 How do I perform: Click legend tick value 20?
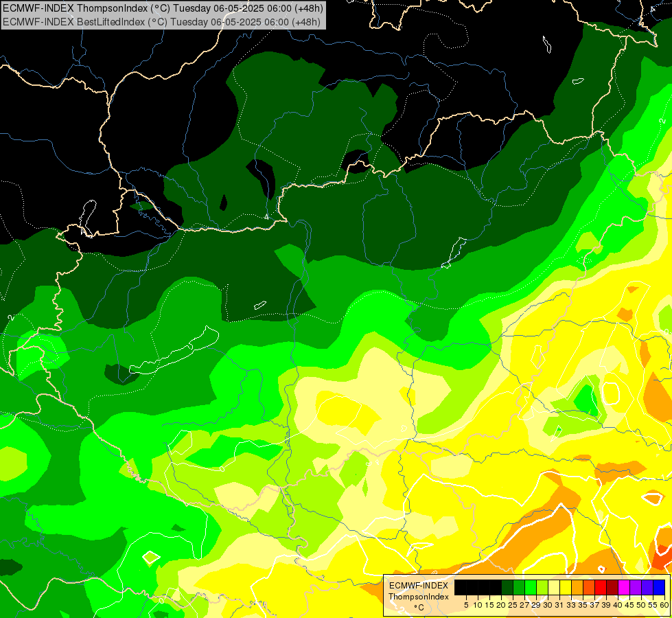(501, 605)
